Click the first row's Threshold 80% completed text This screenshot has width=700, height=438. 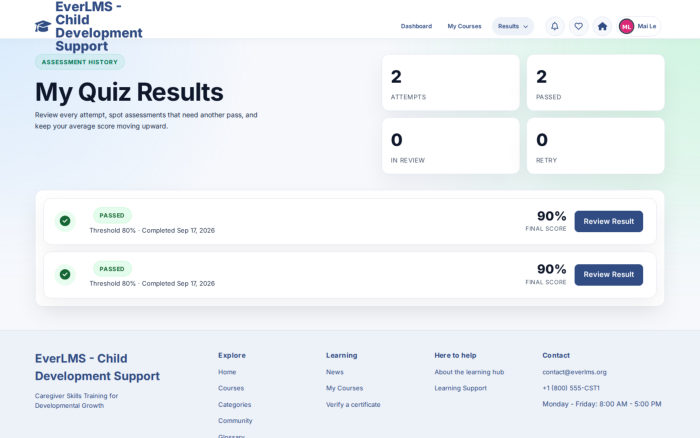tap(152, 230)
